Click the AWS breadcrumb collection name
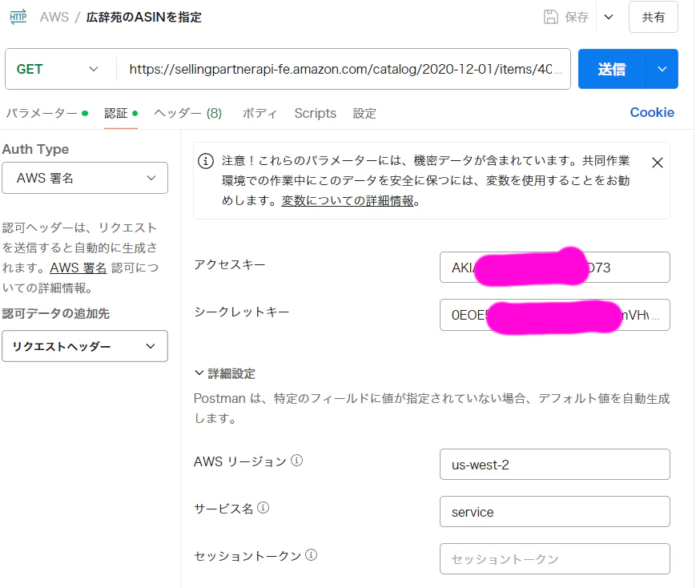The height and width of the screenshot is (588, 700). (54, 17)
